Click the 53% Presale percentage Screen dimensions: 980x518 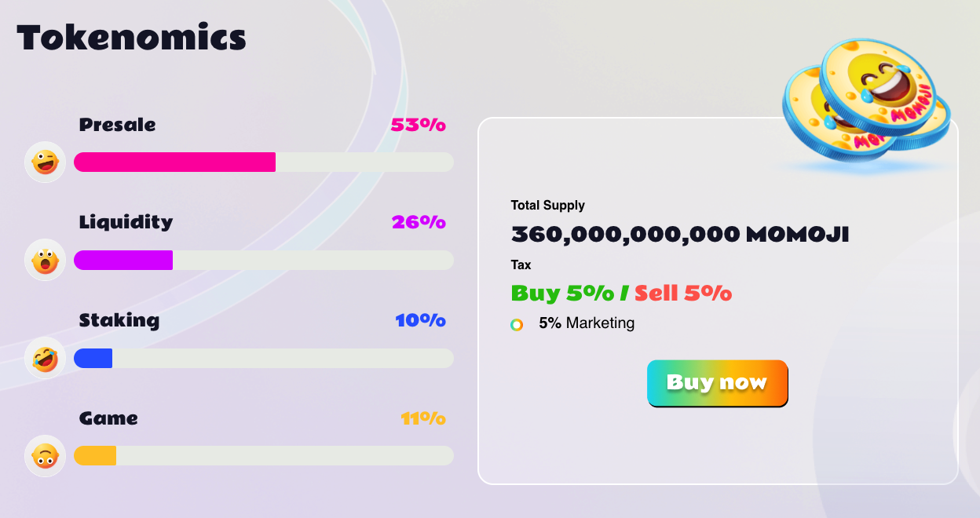coord(418,125)
